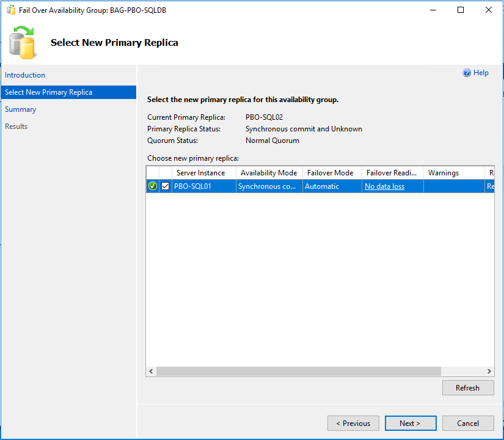The height and width of the screenshot is (440, 504).
Task: Click the Help question mark icon
Action: click(466, 73)
